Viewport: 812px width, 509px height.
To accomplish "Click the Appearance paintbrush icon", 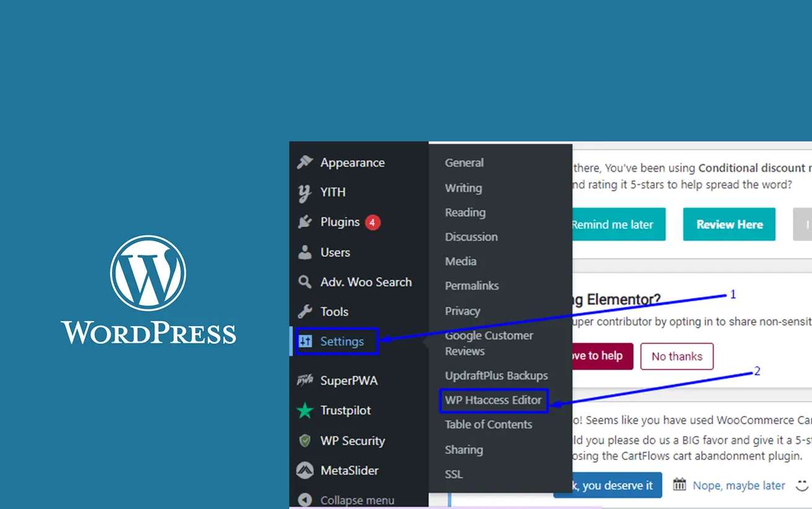I will pyautogui.click(x=305, y=162).
